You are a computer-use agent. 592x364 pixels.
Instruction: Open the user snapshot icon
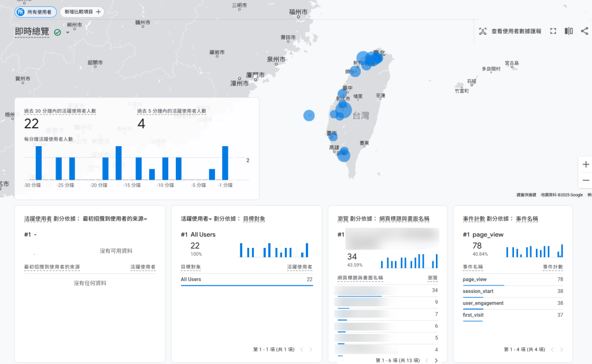483,31
